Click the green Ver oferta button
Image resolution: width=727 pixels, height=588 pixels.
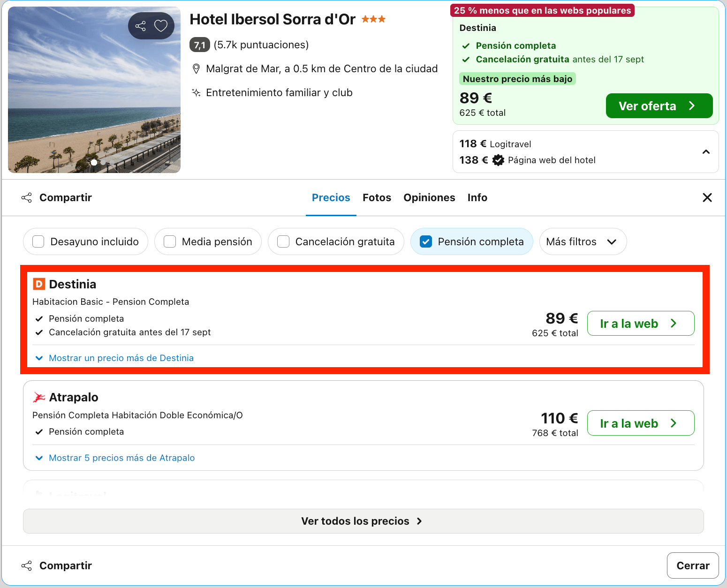(659, 106)
